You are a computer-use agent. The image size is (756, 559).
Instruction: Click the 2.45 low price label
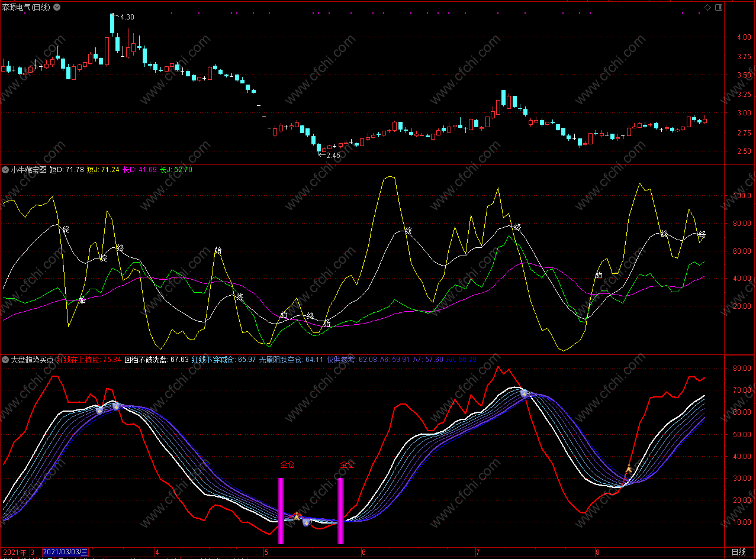pyautogui.click(x=333, y=156)
